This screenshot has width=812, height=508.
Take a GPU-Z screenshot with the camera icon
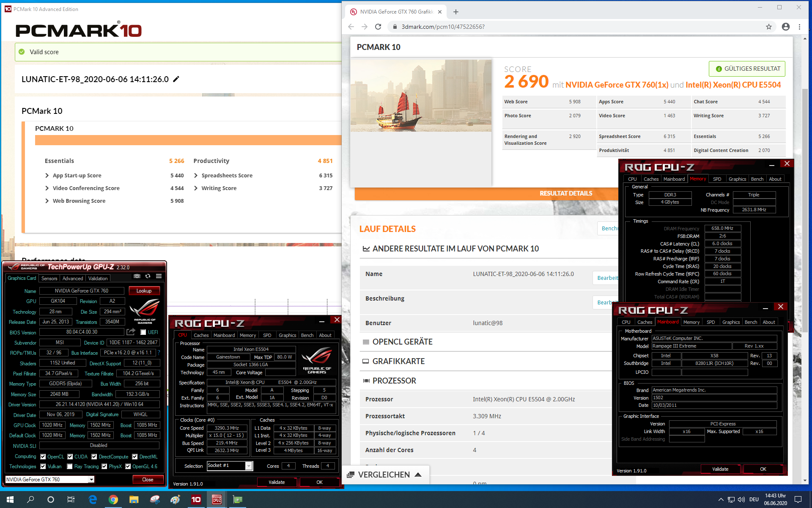pyautogui.click(x=137, y=276)
